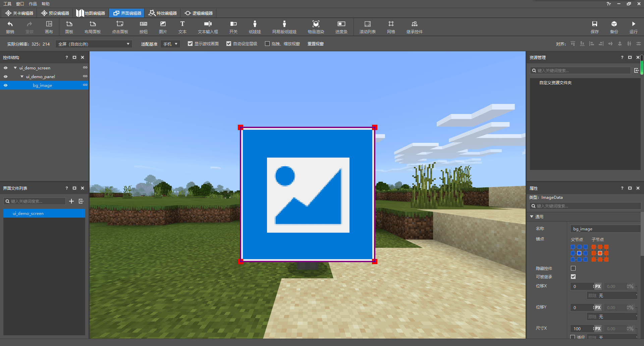The width and height of the screenshot is (644, 346).
Task: Select ui_demo_screen in 界面文件列表
Action: click(44, 213)
